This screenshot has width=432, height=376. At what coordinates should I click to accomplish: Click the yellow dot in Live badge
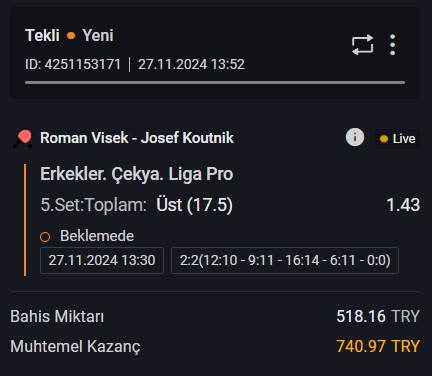pos(384,139)
